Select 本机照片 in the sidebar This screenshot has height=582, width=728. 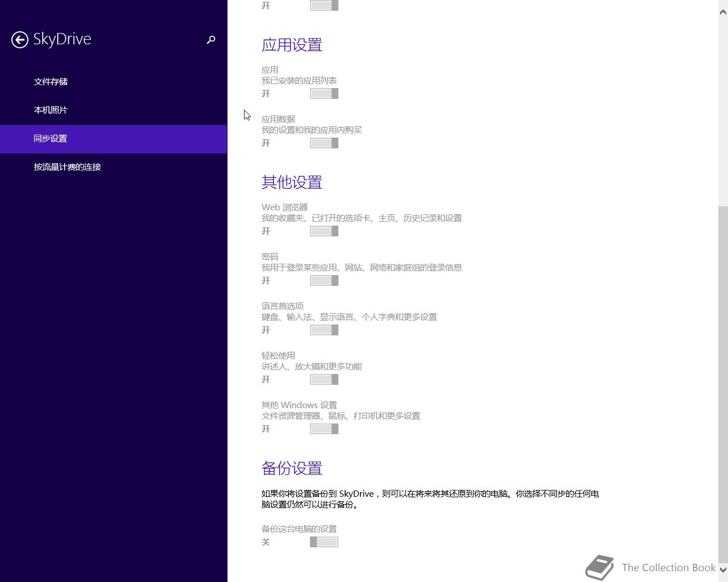[114, 110]
